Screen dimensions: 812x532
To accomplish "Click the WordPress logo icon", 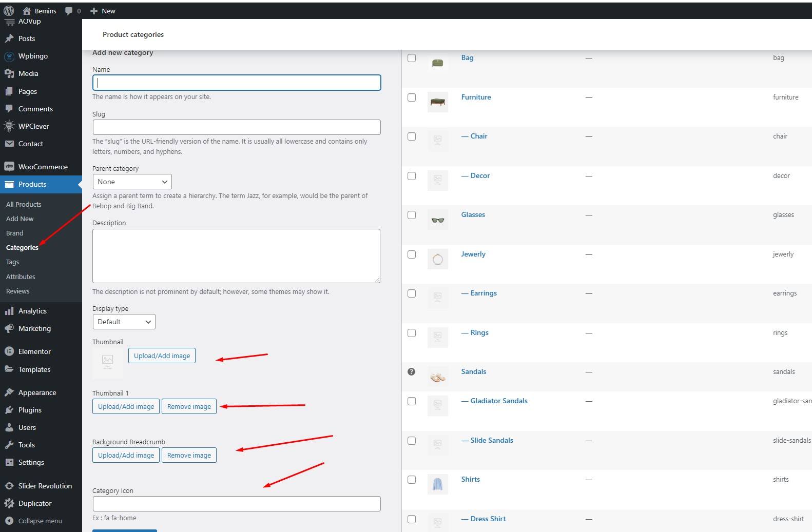I will click(9, 11).
